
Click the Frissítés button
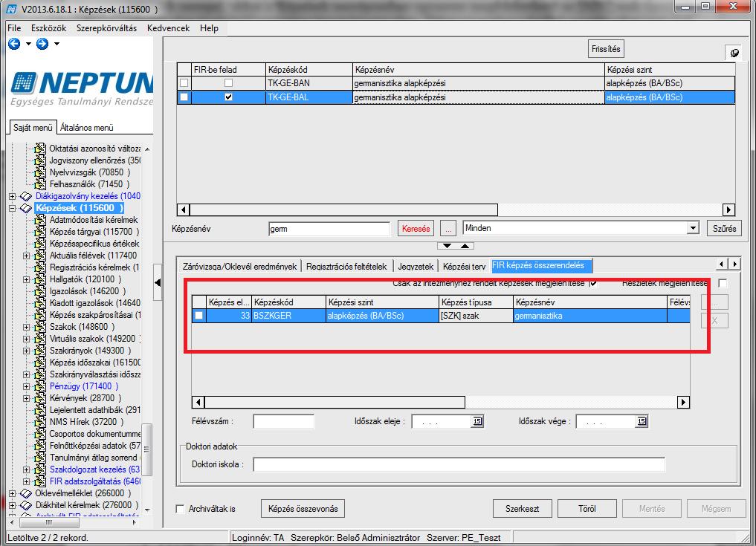click(x=606, y=49)
